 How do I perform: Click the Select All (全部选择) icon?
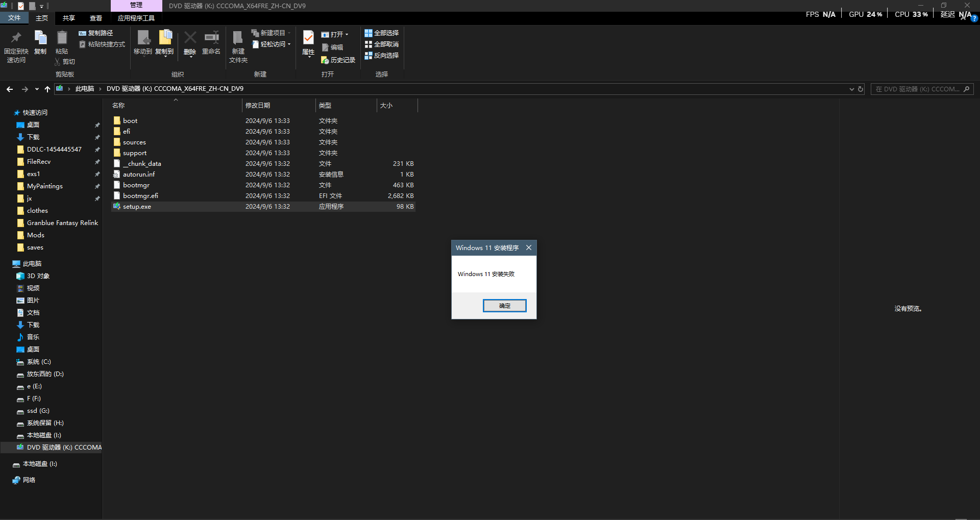coord(368,33)
